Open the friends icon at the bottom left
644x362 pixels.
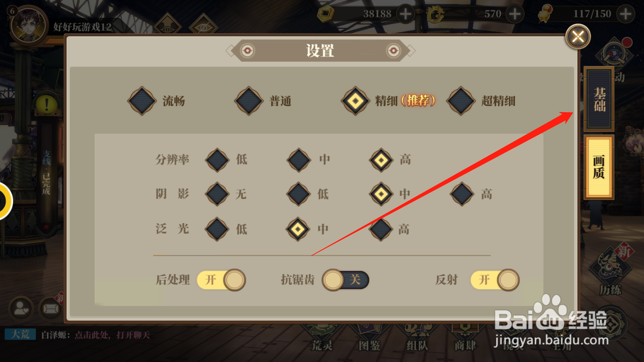click(x=21, y=309)
